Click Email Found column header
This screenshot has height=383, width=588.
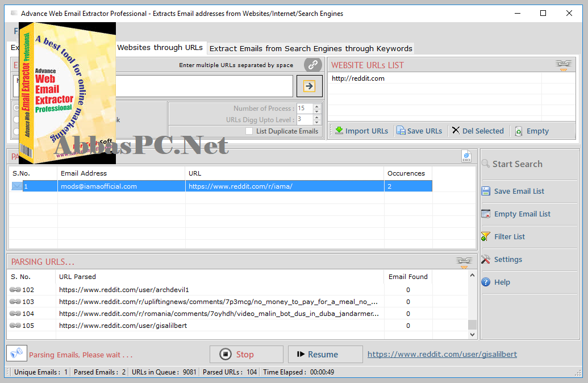[408, 277]
